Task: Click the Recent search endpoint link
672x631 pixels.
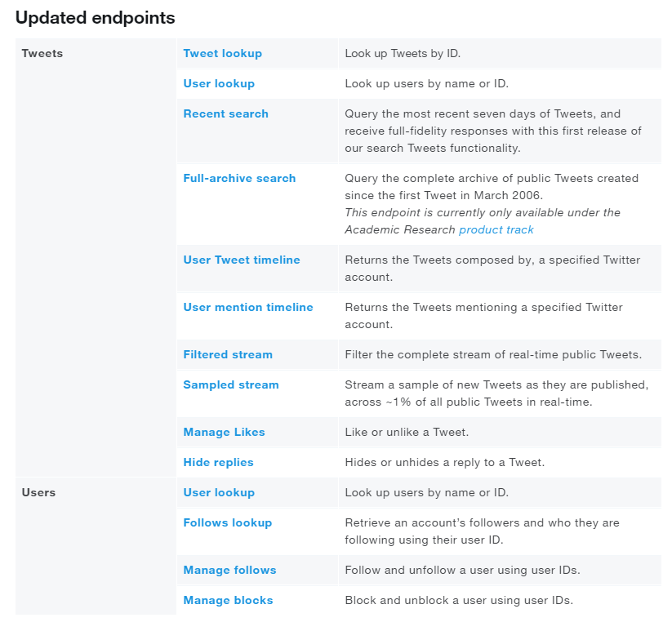Action: (225, 114)
